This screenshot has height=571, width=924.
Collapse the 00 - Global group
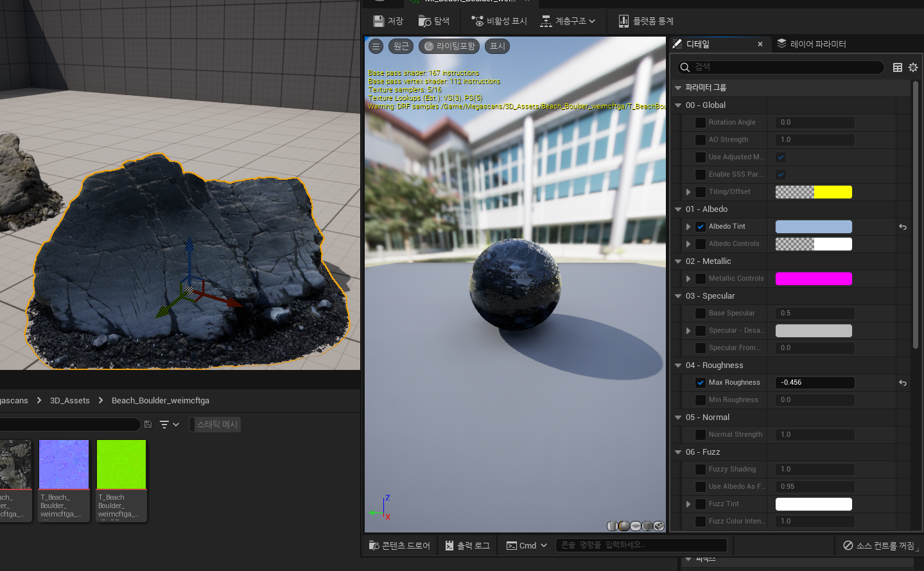678,105
